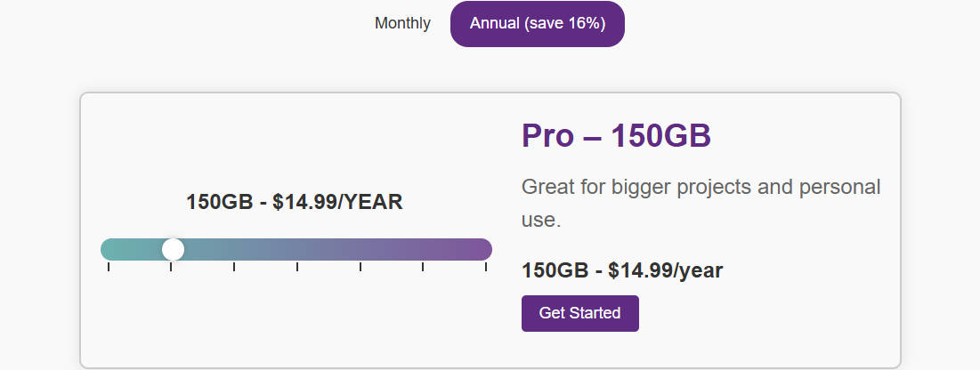Switch billing to Monthly
The width and height of the screenshot is (980, 370).
402,24
